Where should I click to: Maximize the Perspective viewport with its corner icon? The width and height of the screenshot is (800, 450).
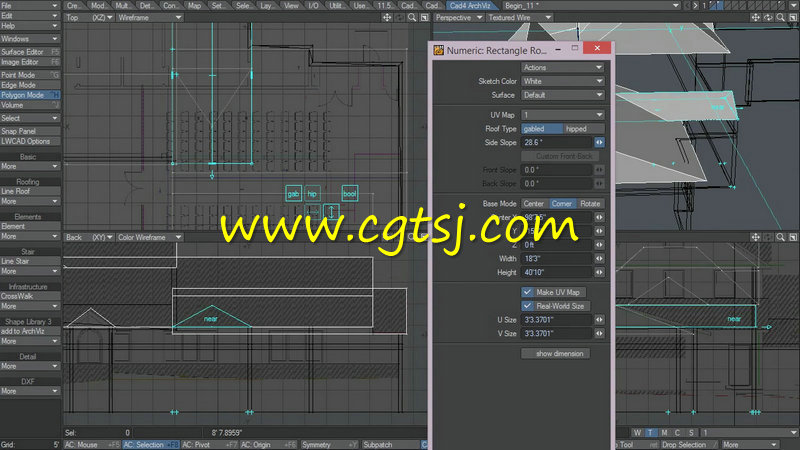(x=793, y=17)
